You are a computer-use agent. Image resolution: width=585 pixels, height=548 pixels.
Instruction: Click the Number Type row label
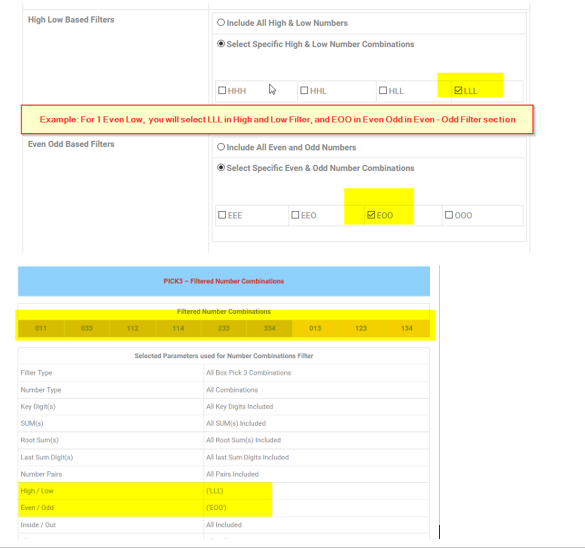coord(41,390)
